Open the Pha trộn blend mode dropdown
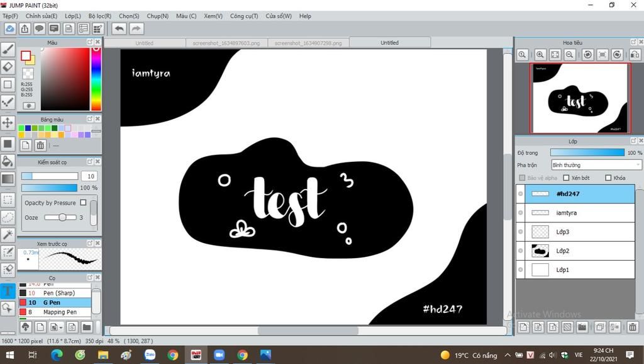644x364 pixels. coord(596,165)
